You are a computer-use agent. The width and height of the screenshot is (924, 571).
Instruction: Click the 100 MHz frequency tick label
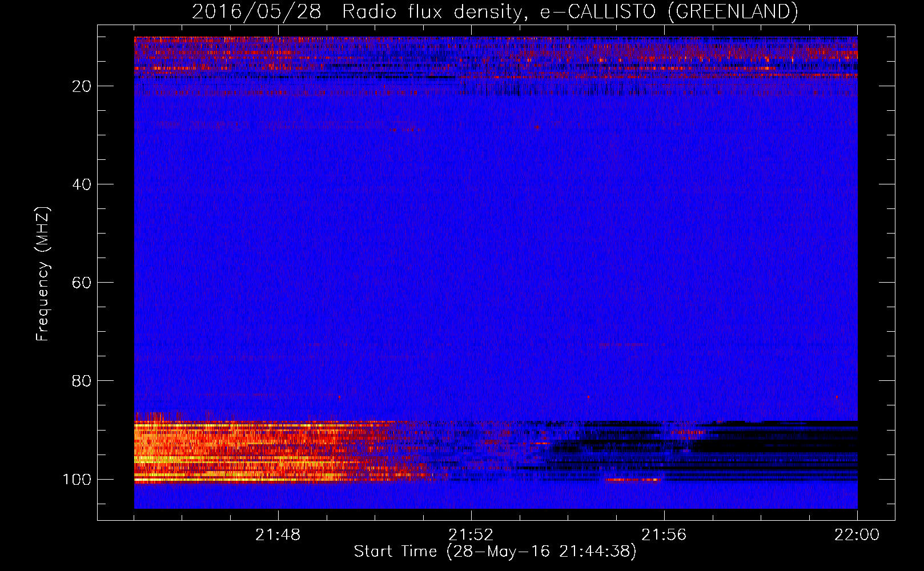pyautogui.click(x=77, y=479)
